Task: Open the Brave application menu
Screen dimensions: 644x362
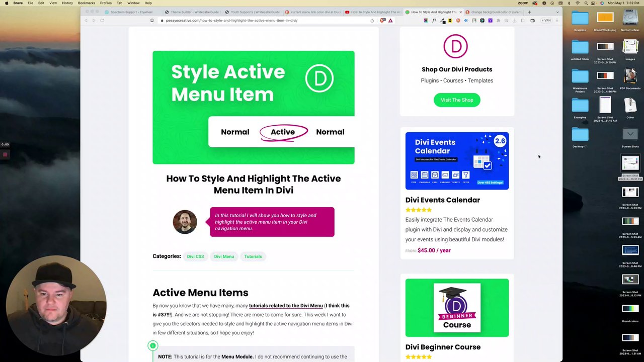Action: (18, 3)
